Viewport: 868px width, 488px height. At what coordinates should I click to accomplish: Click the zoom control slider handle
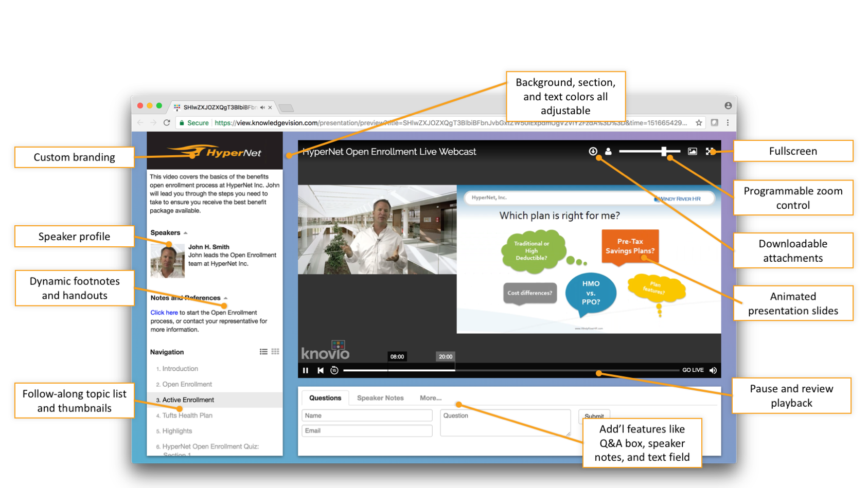click(664, 151)
